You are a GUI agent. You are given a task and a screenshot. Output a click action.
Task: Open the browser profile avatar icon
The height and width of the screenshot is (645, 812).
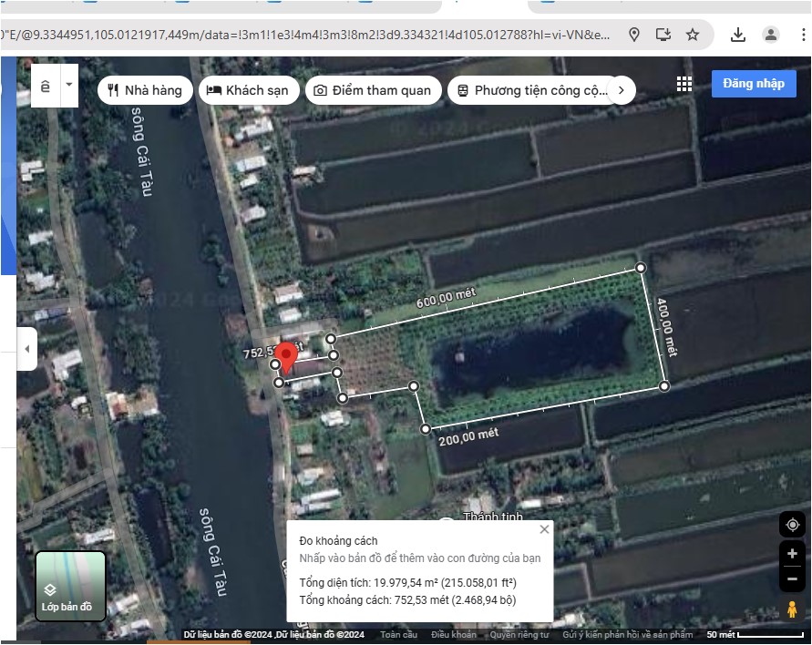(x=771, y=35)
